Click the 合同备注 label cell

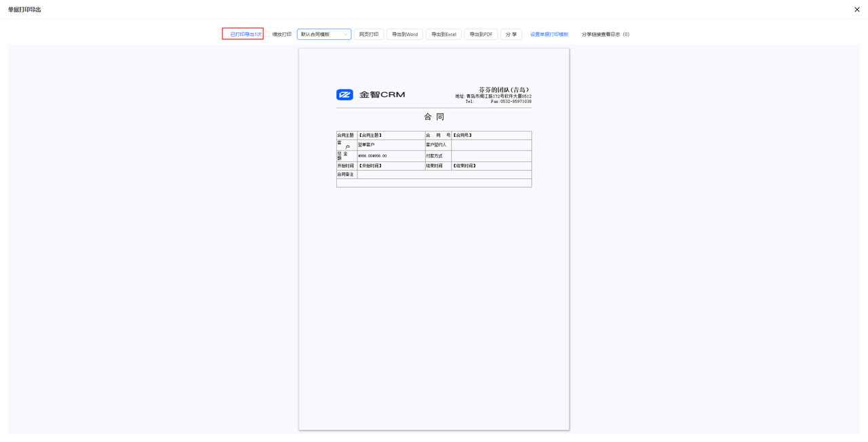[x=347, y=174]
